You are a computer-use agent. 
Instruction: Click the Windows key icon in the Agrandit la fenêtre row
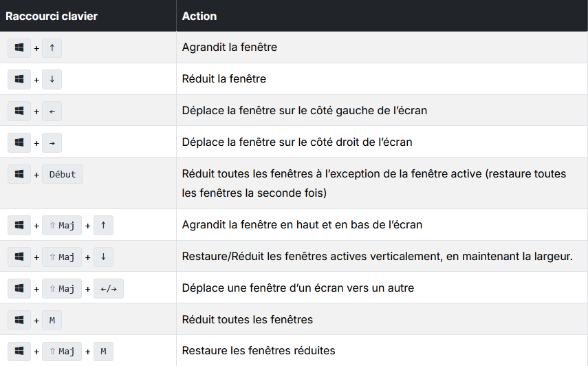click(x=19, y=47)
